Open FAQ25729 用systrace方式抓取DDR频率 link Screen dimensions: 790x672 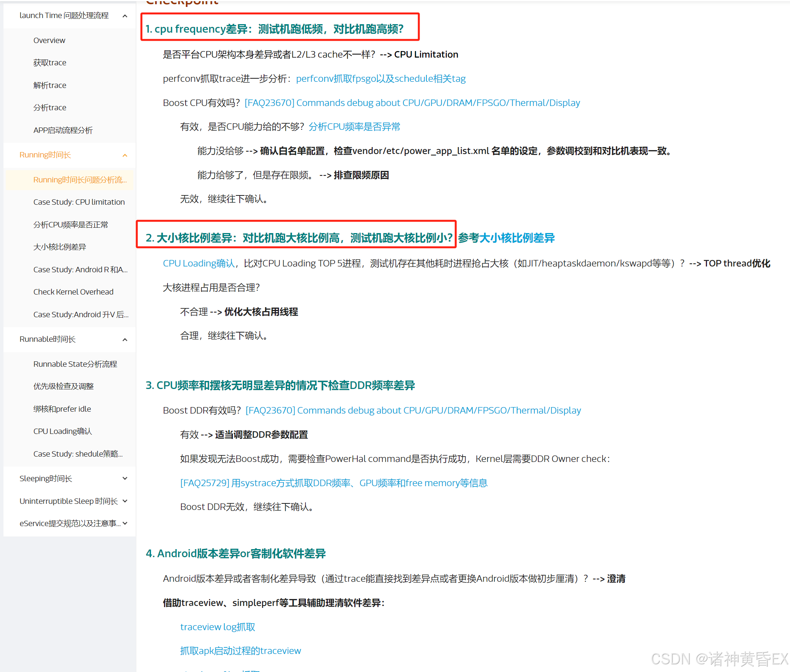point(334,483)
